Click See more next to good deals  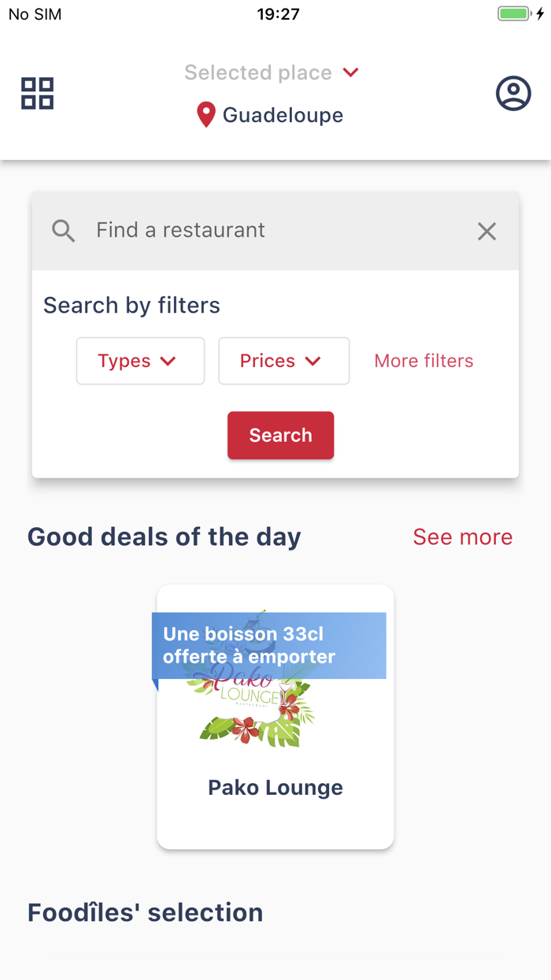pyautogui.click(x=463, y=536)
